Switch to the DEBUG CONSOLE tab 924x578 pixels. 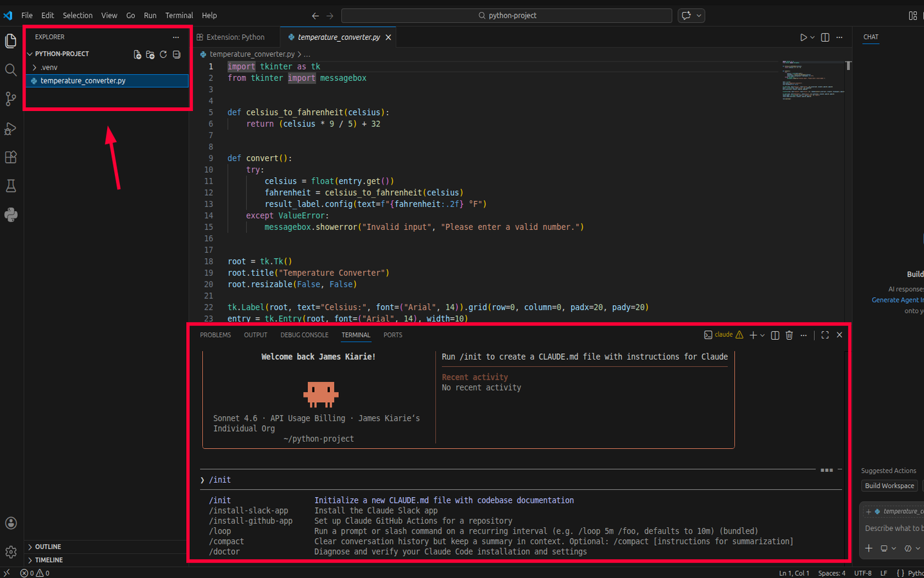coord(304,335)
